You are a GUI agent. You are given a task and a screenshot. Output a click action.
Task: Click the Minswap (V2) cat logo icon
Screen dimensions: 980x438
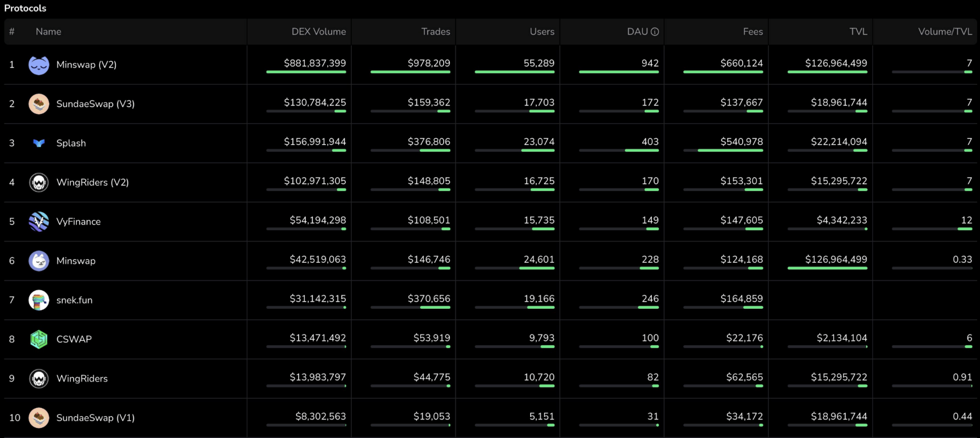[x=39, y=65]
